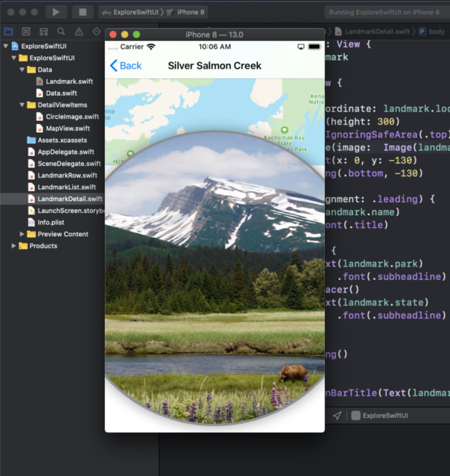Click the 10:06 AM simulator clock

(x=215, y=47)
